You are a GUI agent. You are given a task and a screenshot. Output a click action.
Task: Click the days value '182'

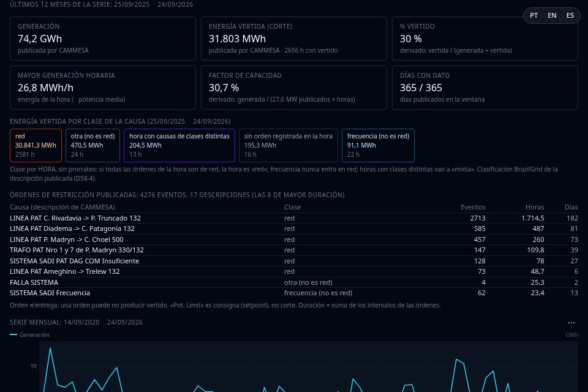coord(572,218)
